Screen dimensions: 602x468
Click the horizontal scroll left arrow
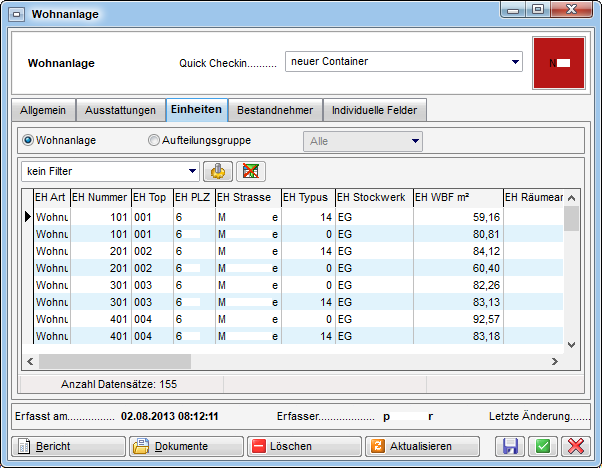tap(30, 361)
